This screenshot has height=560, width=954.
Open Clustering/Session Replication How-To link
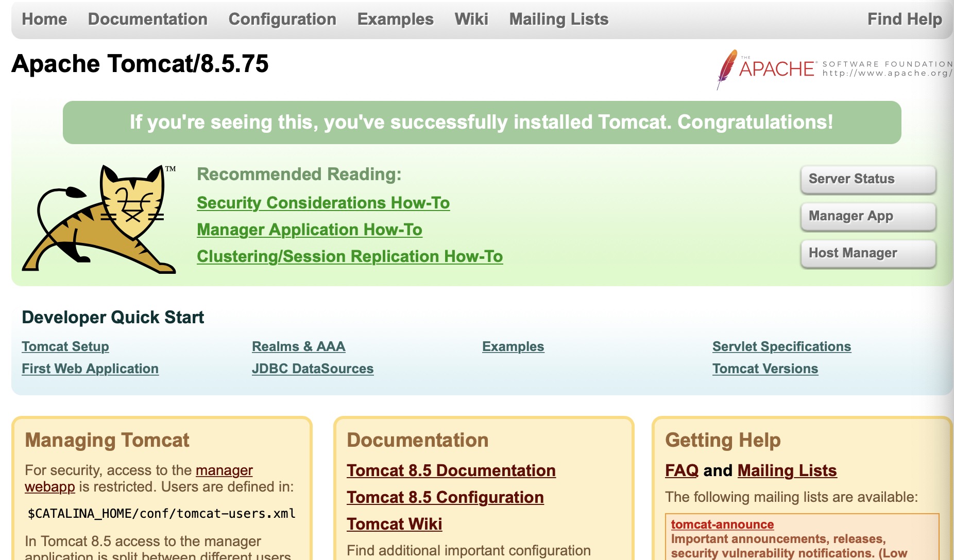pyautogui.click(x=350, y=256)
